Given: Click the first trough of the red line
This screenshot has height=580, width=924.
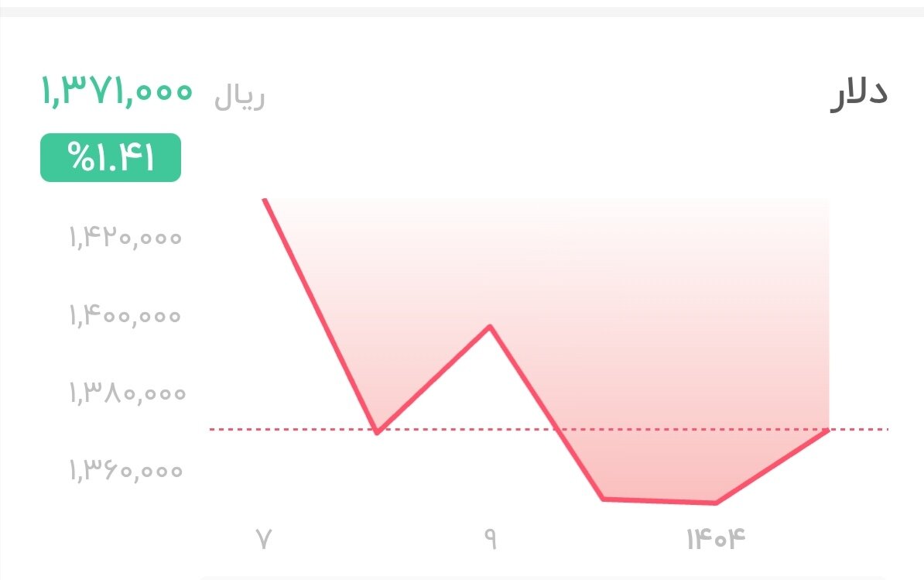Looking at the screenshot, I should (x=377, y=432).
